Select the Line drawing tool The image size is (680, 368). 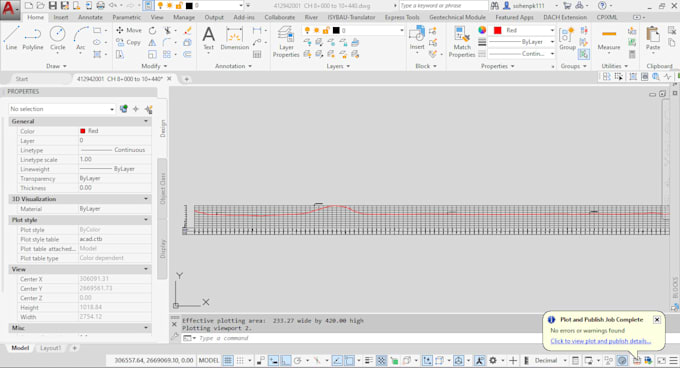(11, 38)
